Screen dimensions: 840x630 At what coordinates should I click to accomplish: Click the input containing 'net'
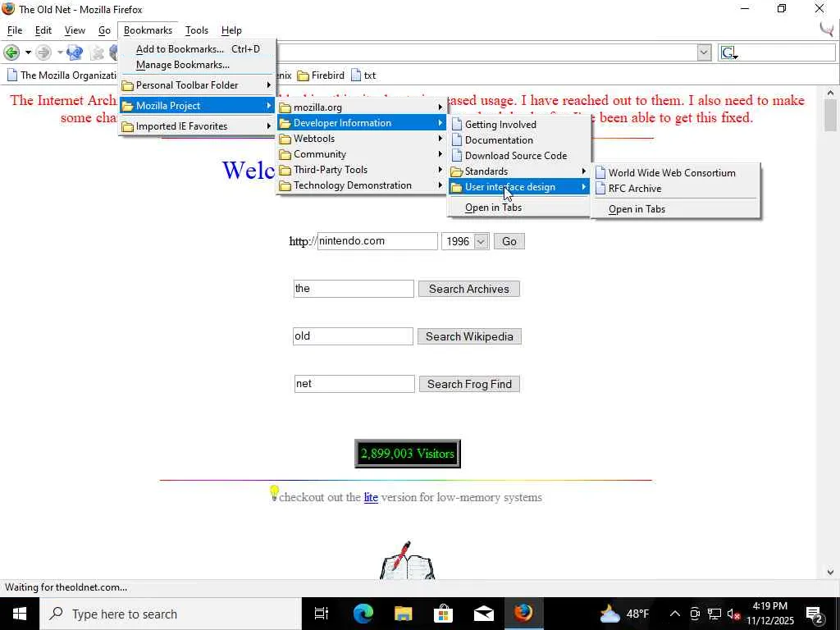click(x=354, y=384)
